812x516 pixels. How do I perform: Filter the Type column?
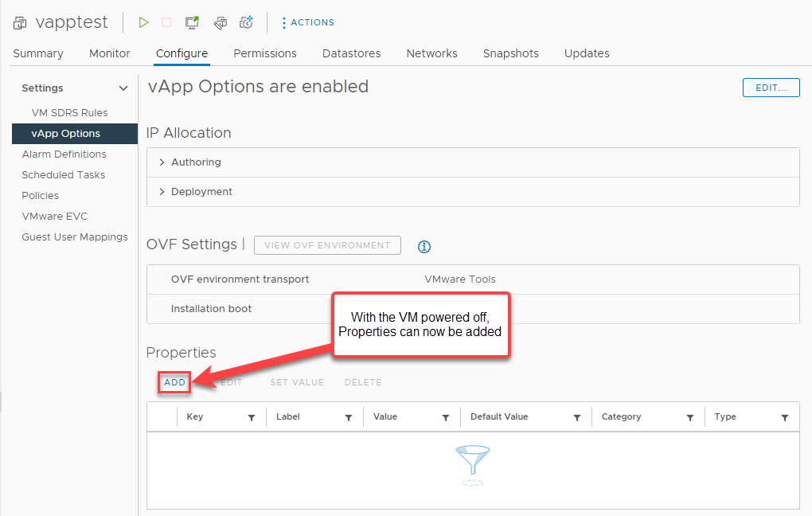784,417
